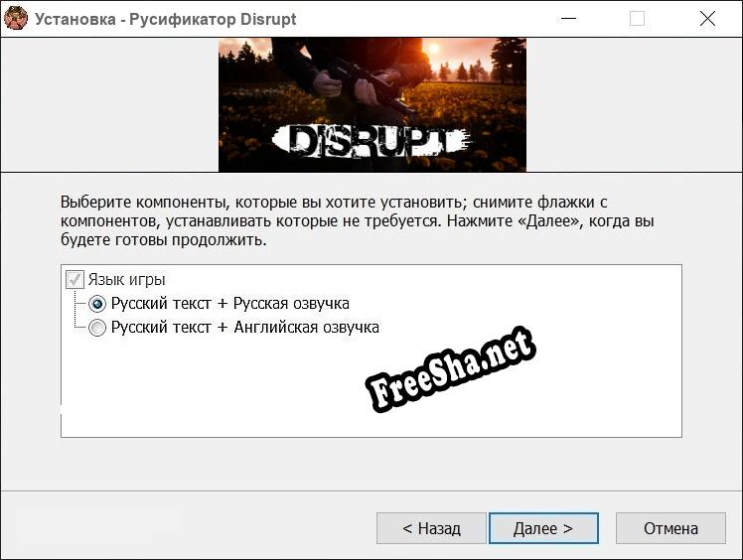Go back with the Назад button
This screenshot has height=560, width=743.
click(431, 528)
